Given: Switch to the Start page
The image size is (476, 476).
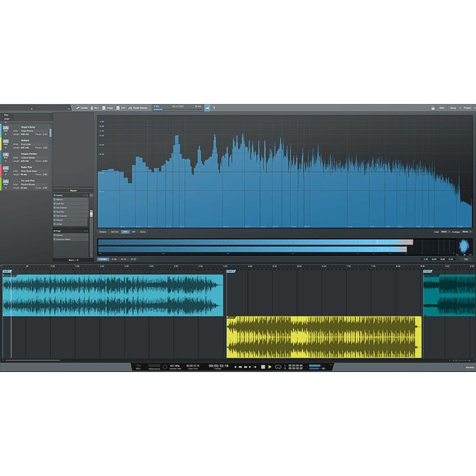Looking at the screenshot, I should click(441, 108).
